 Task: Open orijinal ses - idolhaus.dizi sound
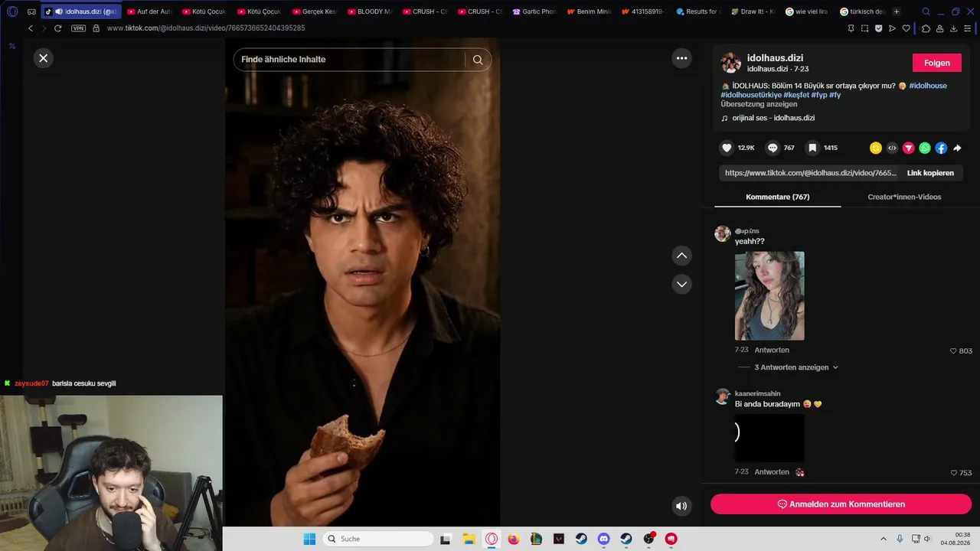[x=773, y=118]
